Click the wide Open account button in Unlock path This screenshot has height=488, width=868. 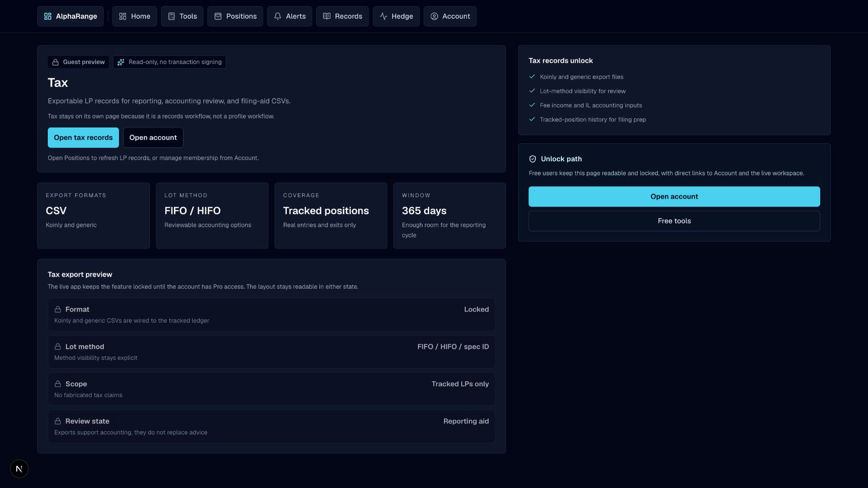[x=674, y=197]
